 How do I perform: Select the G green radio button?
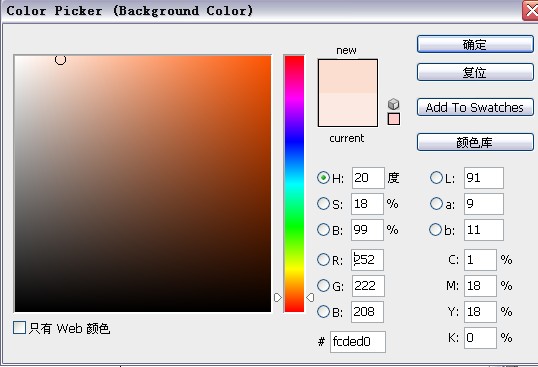click(323, 285)
